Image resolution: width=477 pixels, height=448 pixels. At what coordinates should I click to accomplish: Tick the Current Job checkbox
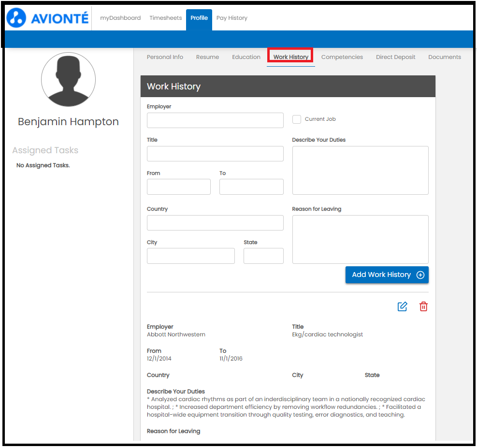(x=297, y=119)
